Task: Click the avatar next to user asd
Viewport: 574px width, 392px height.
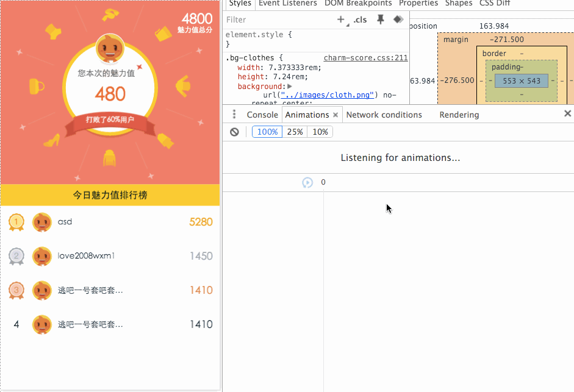Action: (x=41, y=222)
